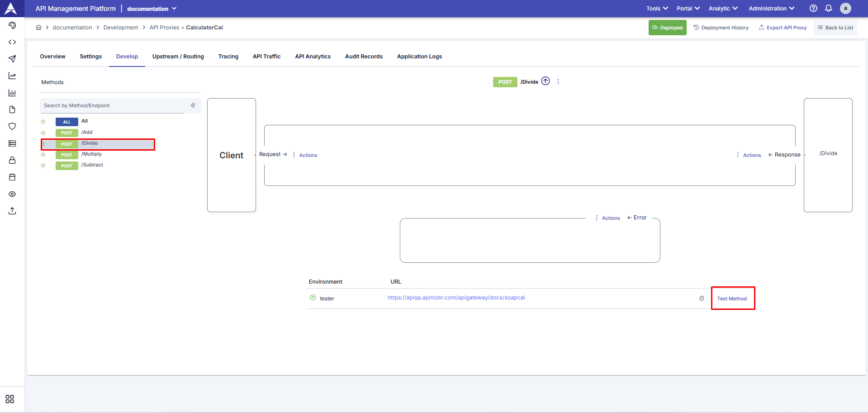Click the Test Method link for tester environment
This screenshot has width=868, height=413.
[x=732, y=298]
